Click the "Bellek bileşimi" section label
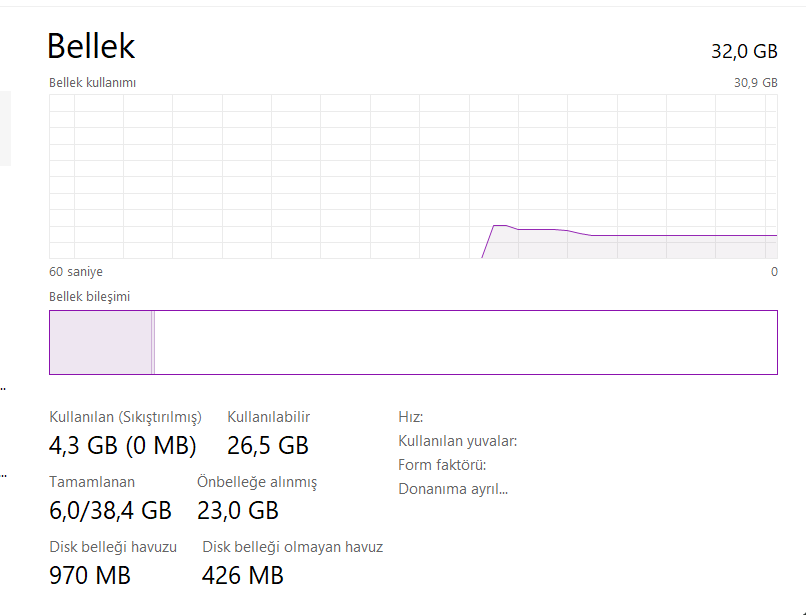806x615 pixels. (89, 297)
